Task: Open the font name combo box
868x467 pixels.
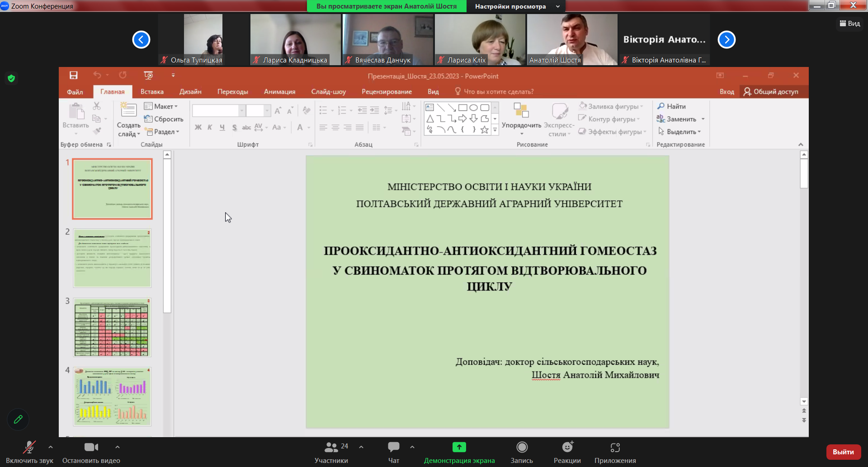Action: tap(219, 110)
